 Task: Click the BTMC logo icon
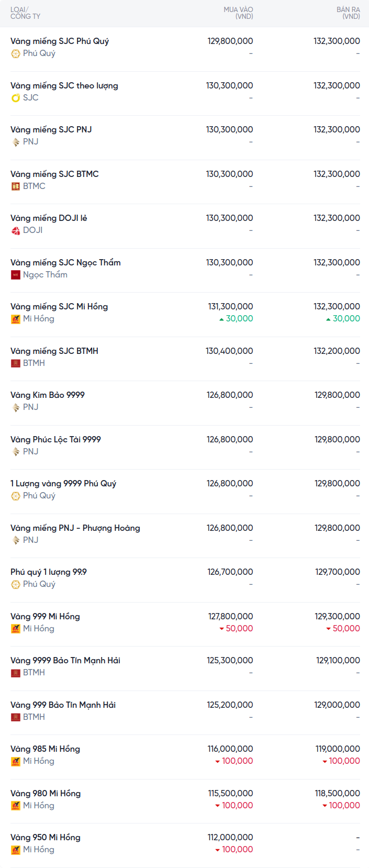pos(16,186)
